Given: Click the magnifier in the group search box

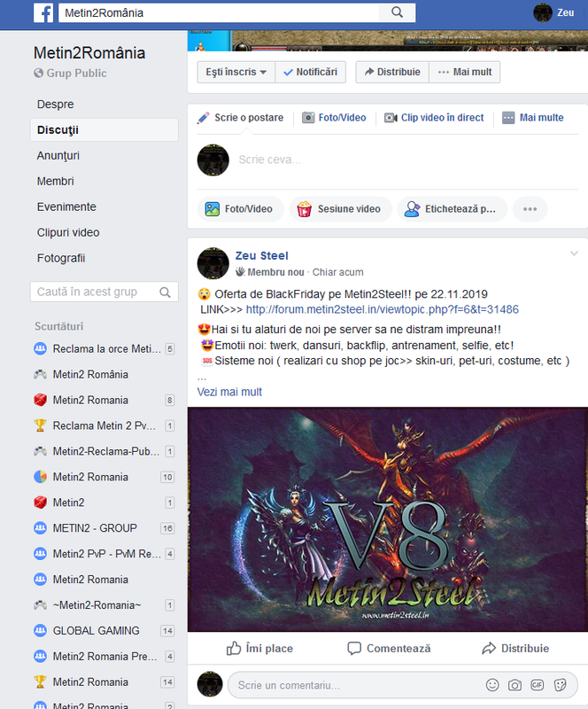Looking at the screenshot, I should point(165,292).
